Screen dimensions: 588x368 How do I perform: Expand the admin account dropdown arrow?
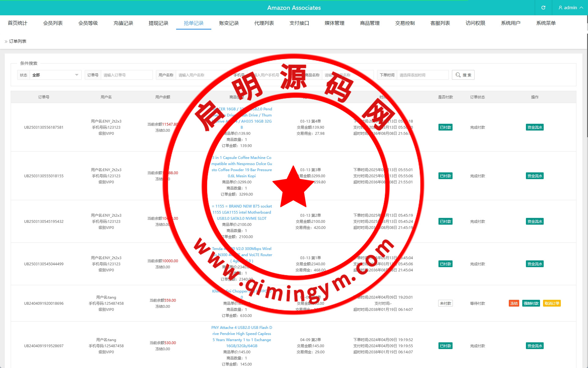581,8
